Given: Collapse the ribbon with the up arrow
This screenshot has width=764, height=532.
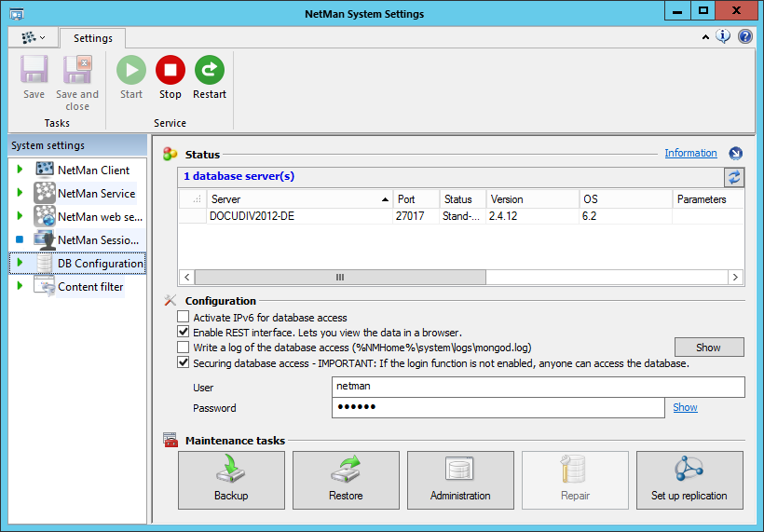Looking at the screenshot, I should [705, 37].
